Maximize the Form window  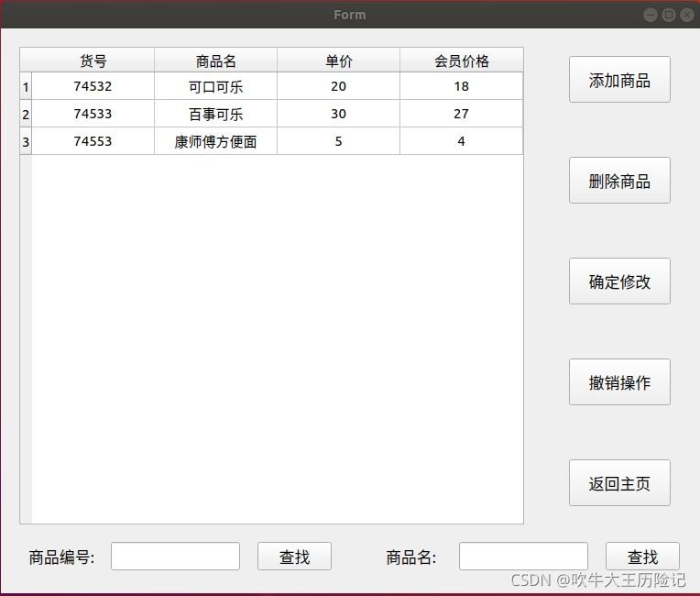coord(669,15)
